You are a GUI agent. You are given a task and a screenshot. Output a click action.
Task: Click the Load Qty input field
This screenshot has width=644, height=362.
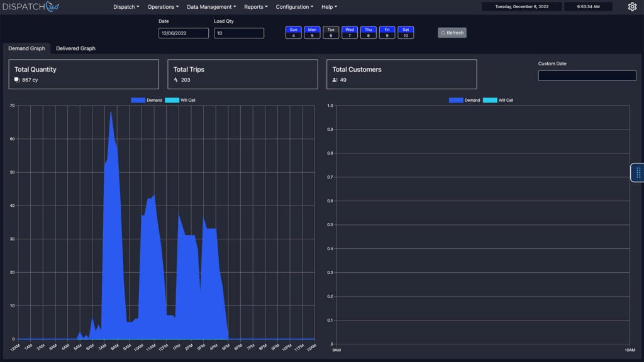pyautogui.click(x=238, y=33)
